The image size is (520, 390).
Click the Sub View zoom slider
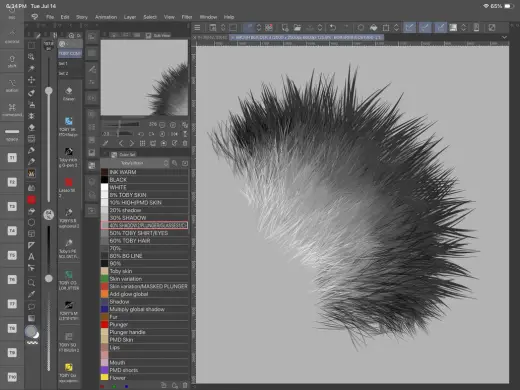122,124
